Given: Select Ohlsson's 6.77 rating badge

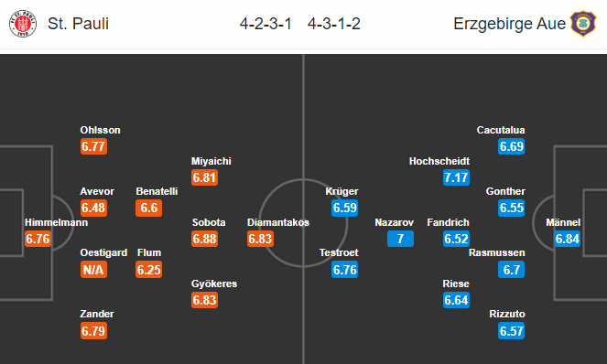Looking at the screenshot, I should 93,146.
